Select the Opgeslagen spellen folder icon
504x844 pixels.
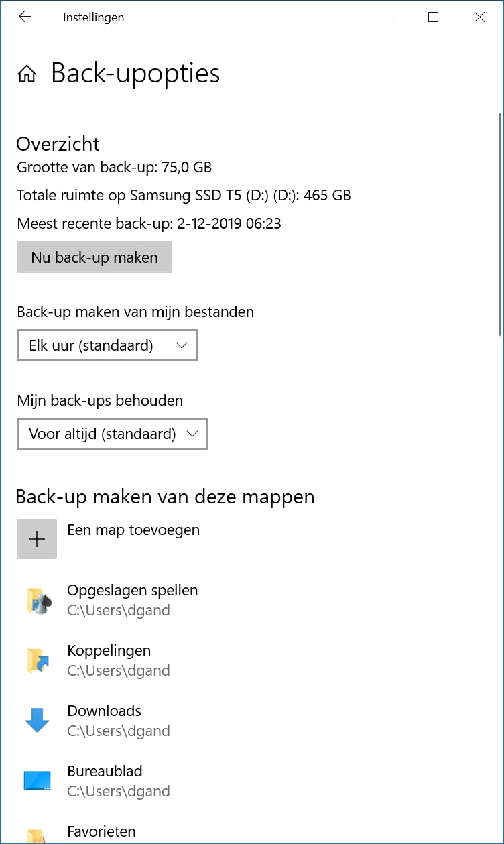coord(37,600)
